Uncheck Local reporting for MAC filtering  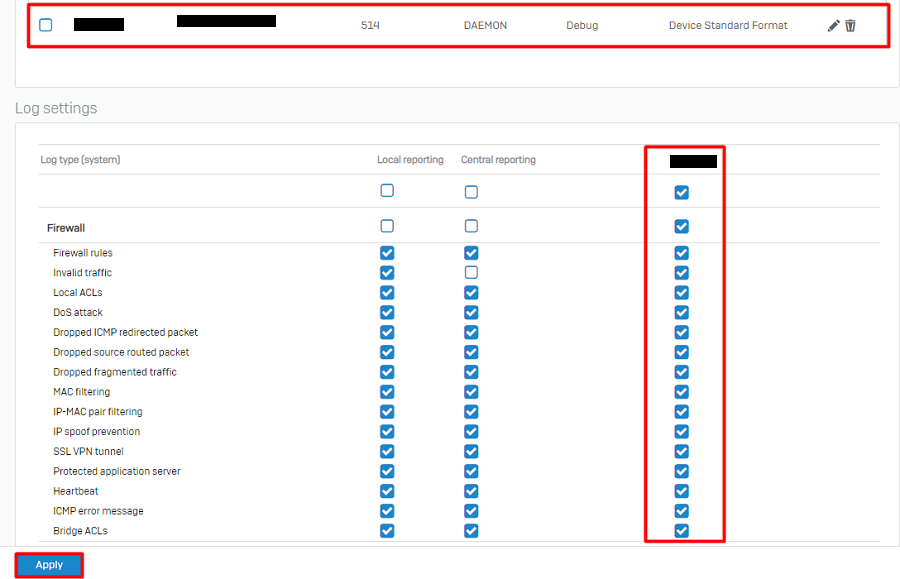(x=387, y=392)
